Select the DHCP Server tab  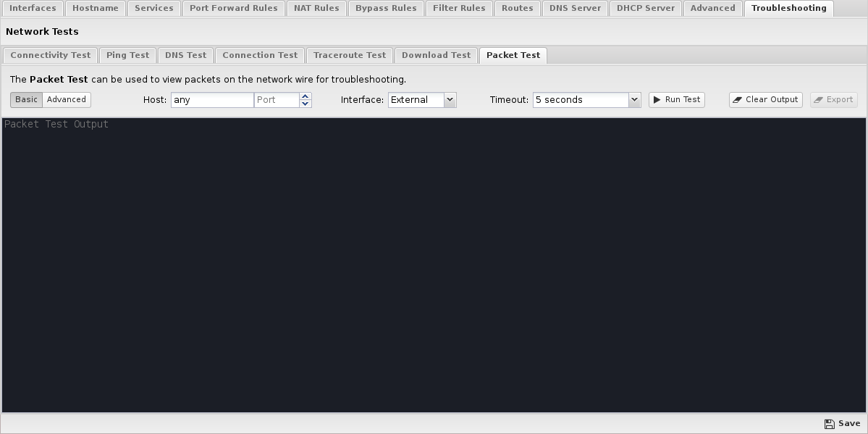click(x=645, y=8)
